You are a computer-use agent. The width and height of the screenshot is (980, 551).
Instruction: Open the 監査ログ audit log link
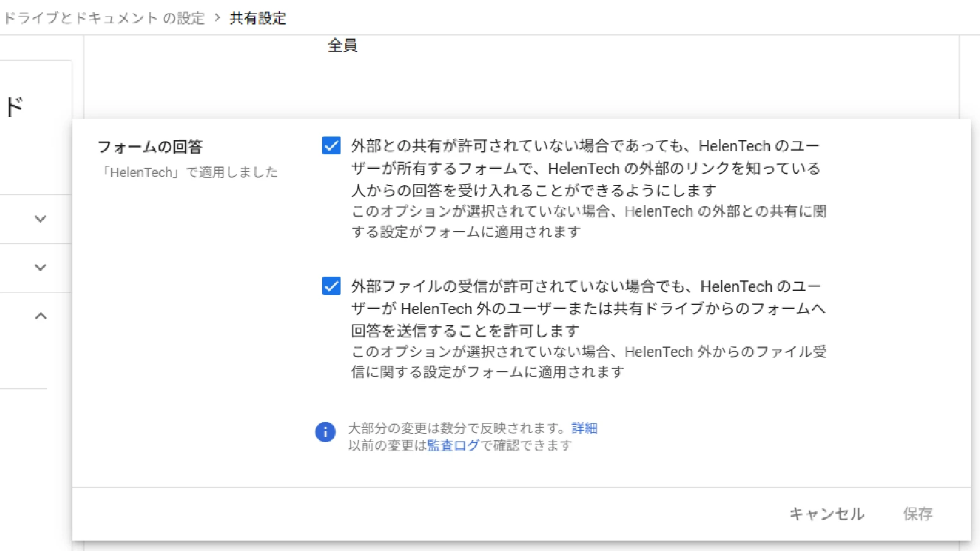point(453,446)
